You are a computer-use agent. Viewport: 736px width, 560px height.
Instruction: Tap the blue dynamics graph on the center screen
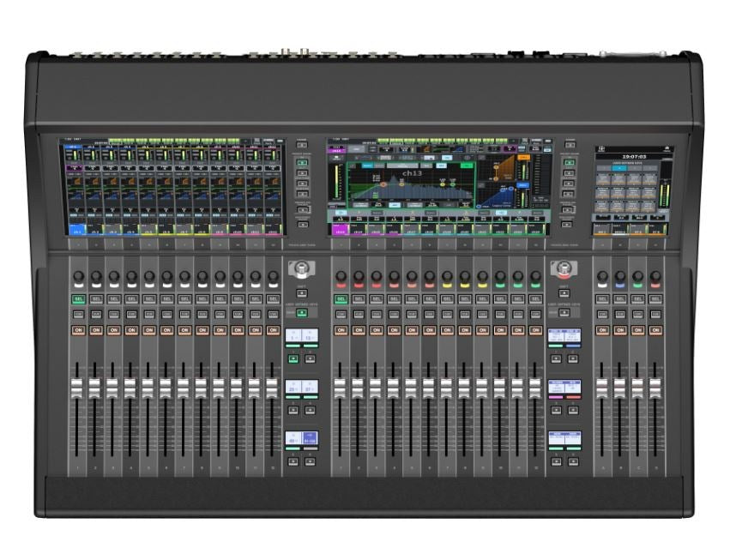[x=497, y=196]
